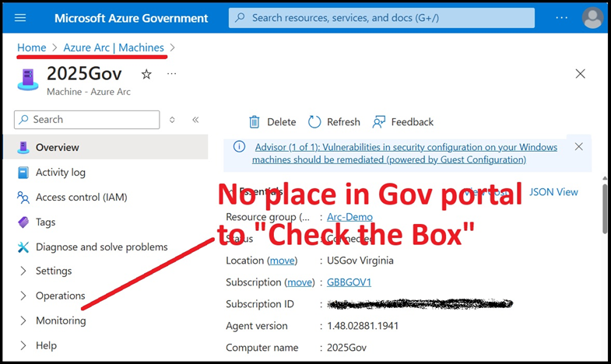Click the Refresh icon
This screenshot has width=611, height=364.
pos(314,122)
